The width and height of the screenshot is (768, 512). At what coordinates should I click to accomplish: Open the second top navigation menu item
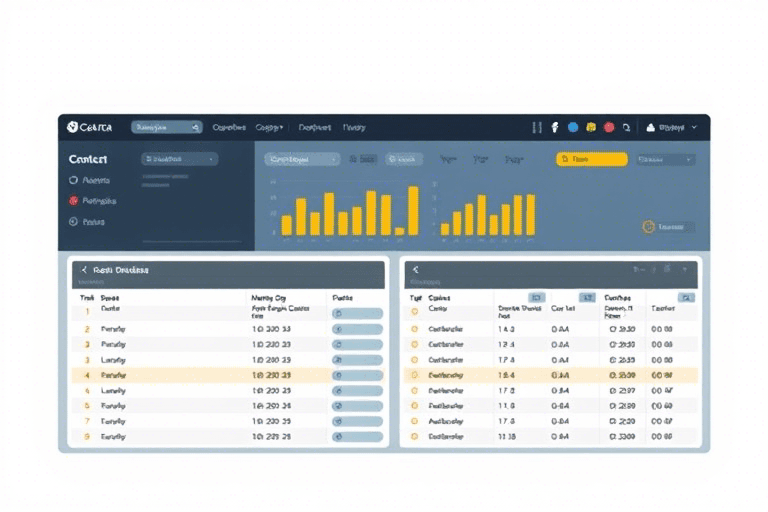pyautogui.click(x=267, y=128)
